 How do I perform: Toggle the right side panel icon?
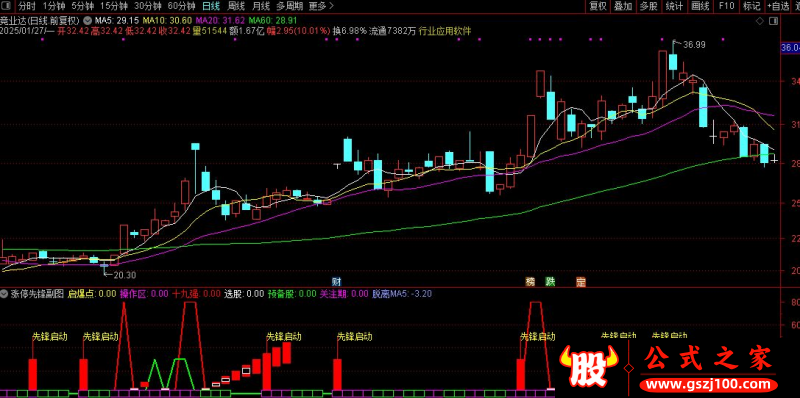773,21
